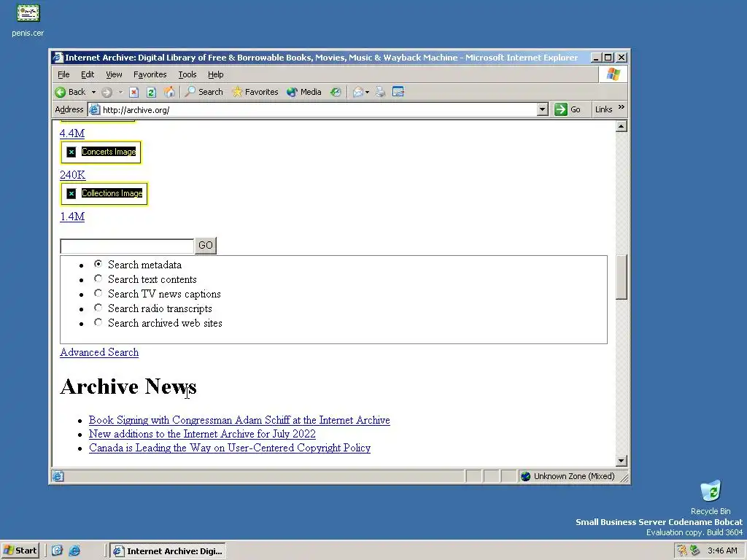Open the File menu
The image size is (747, 560).
pyautogui.click(x=63, y=74)
